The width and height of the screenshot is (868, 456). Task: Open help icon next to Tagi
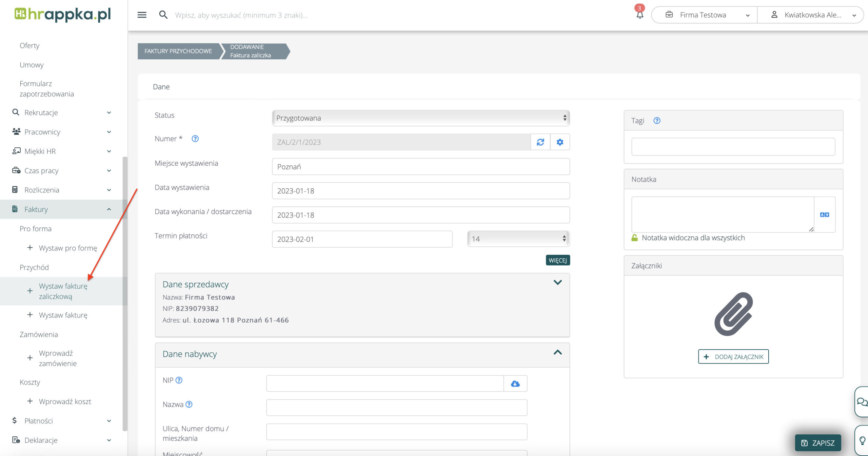coord(657,121)
